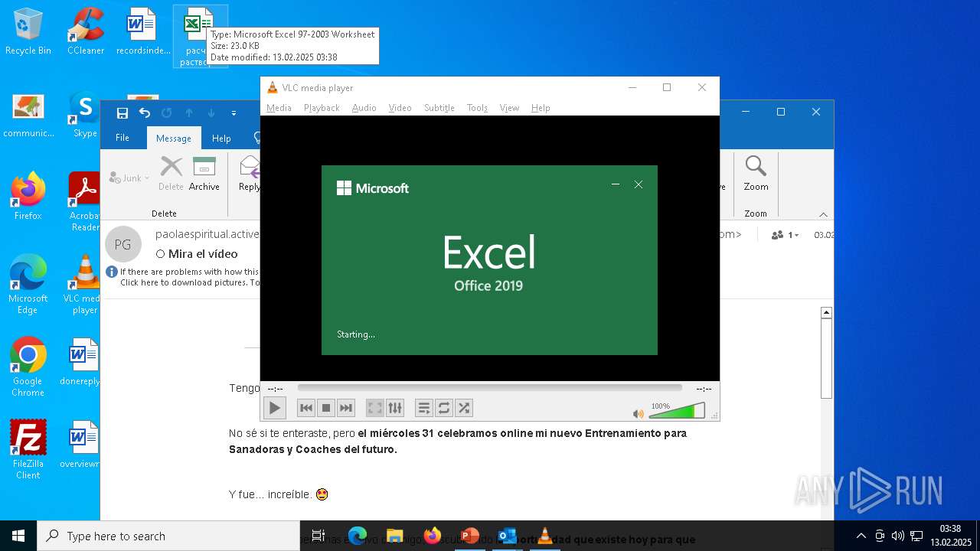The height and width of the screenshot is (551, 980).
Task: Toggle VLC playlist view
Action: tap(424, 408)
